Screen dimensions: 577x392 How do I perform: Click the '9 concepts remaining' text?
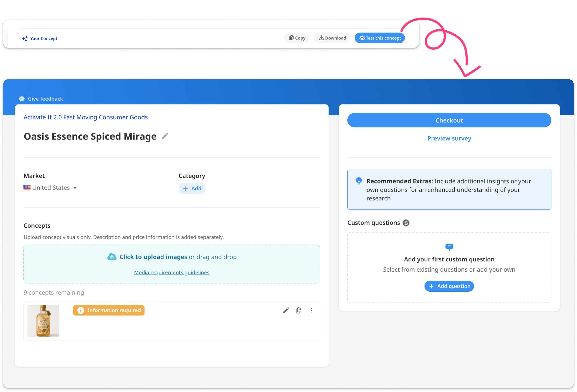(x=54, y=293)
